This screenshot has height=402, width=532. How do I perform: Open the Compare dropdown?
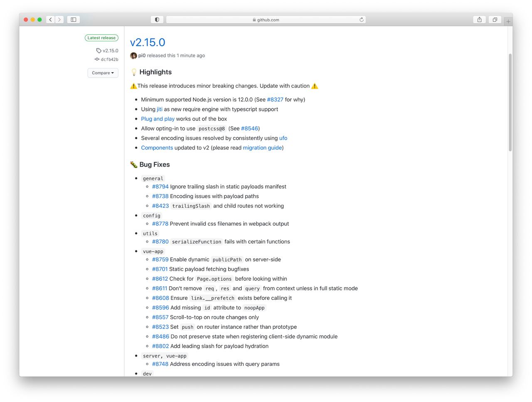(103, 73)
